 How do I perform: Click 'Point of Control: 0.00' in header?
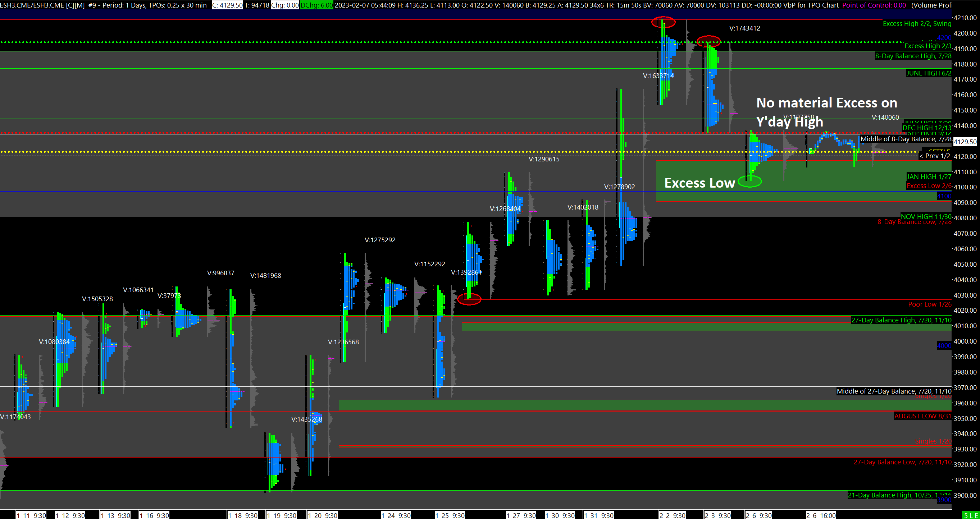tap(874, 5)
